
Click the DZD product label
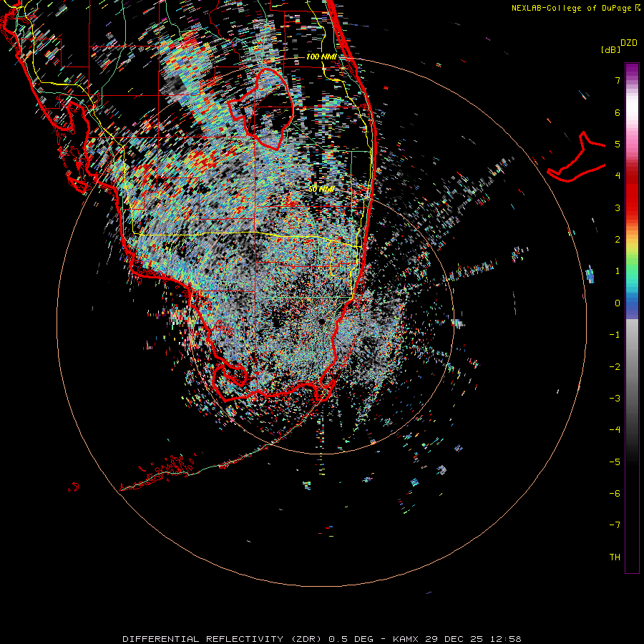629,43
